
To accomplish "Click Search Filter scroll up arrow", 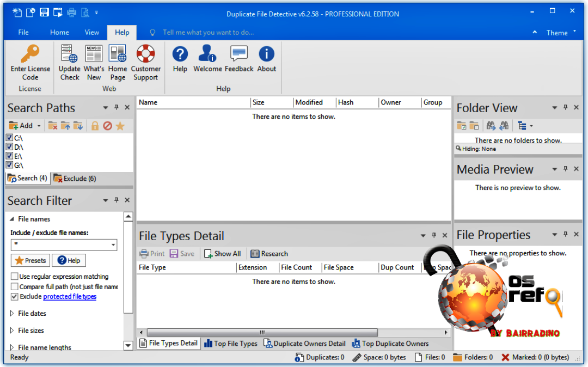I will pos(128,217).
